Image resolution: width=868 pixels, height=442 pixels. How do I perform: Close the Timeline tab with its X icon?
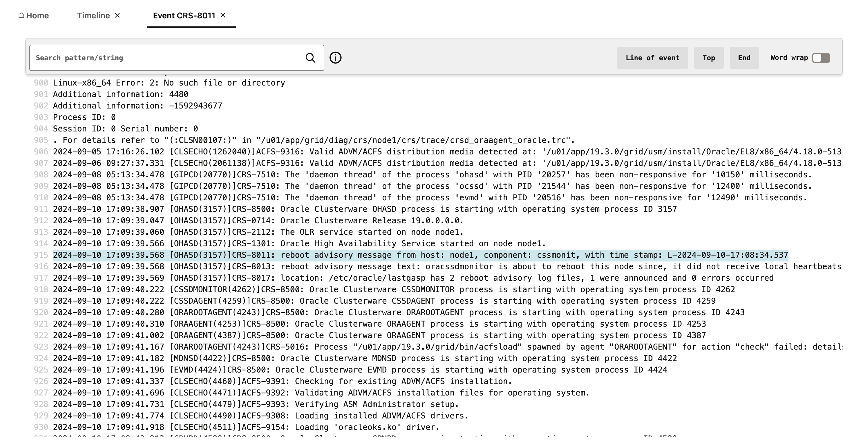tap(117, 15)
